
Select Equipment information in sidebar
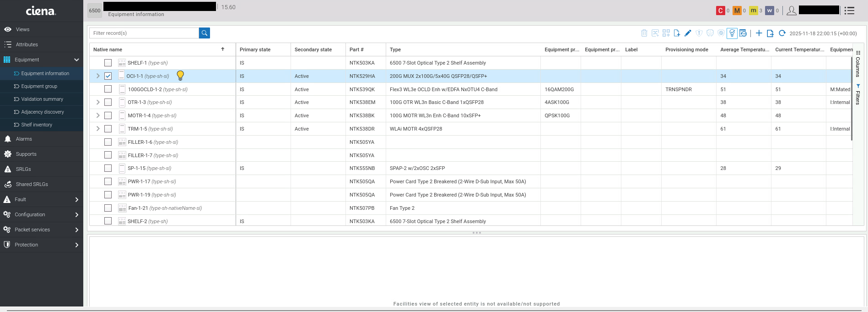click(x=42, y=73)
